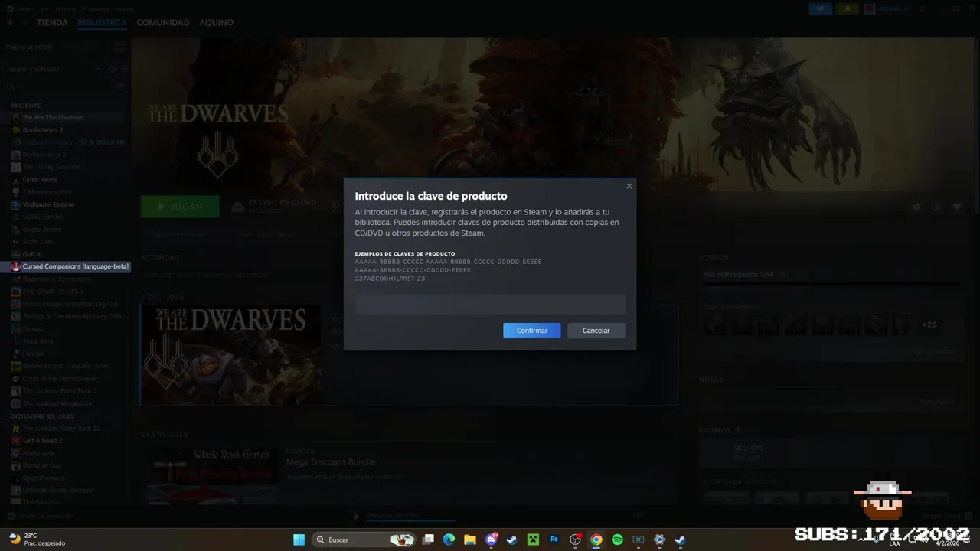Open the BIBLIOTECA tab
This screenshot has width=980, height=551.
pyautogui.click(x=102, y=23)
